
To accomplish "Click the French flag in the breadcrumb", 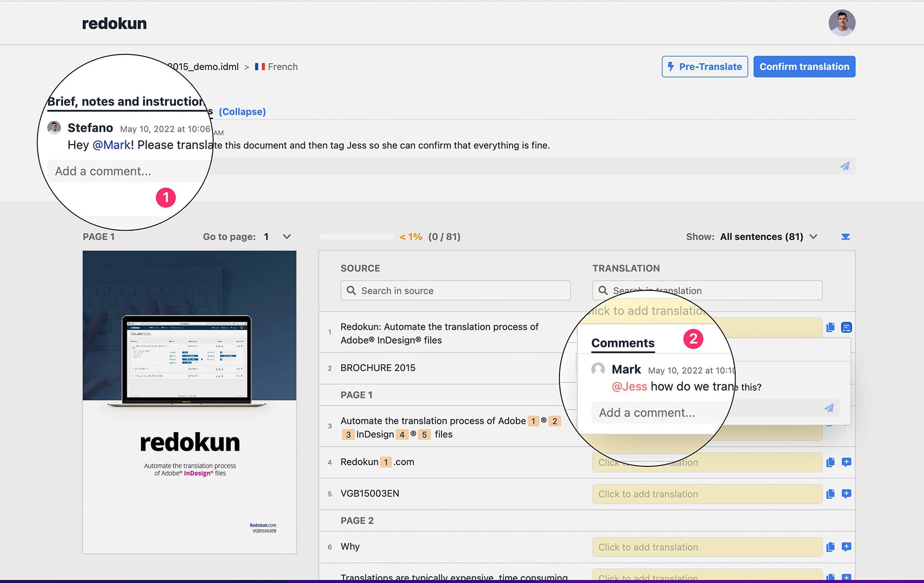I will point(260,66).
